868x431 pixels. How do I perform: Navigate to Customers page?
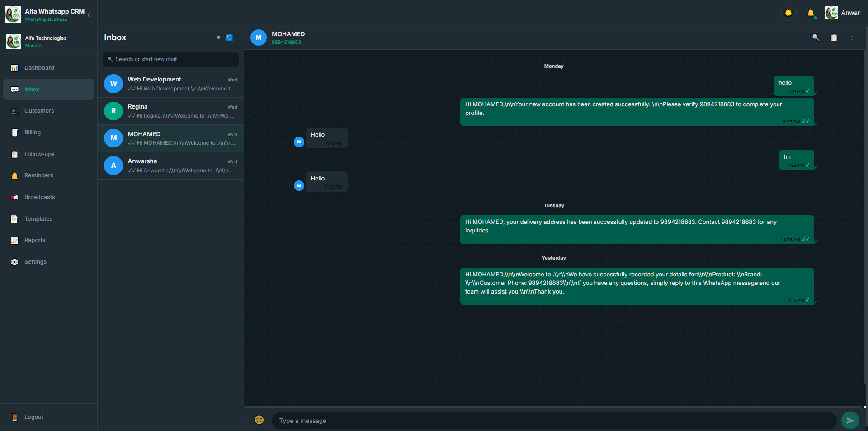pos(48,111)
